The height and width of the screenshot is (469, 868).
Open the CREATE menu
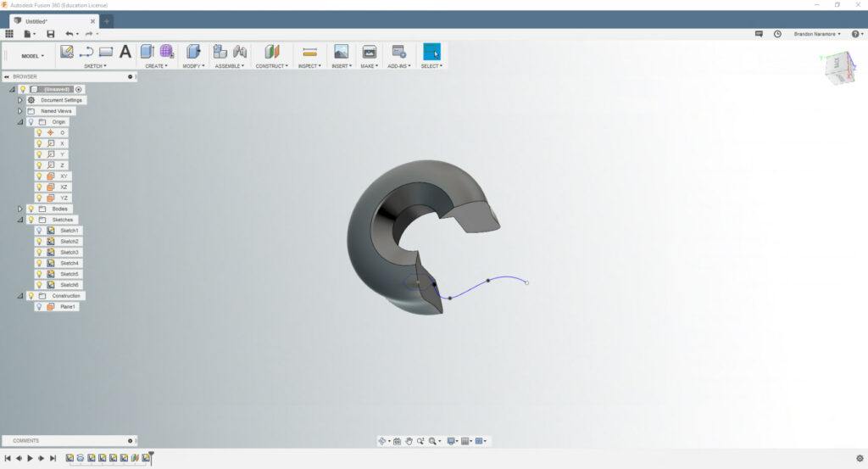pos(156,66)
